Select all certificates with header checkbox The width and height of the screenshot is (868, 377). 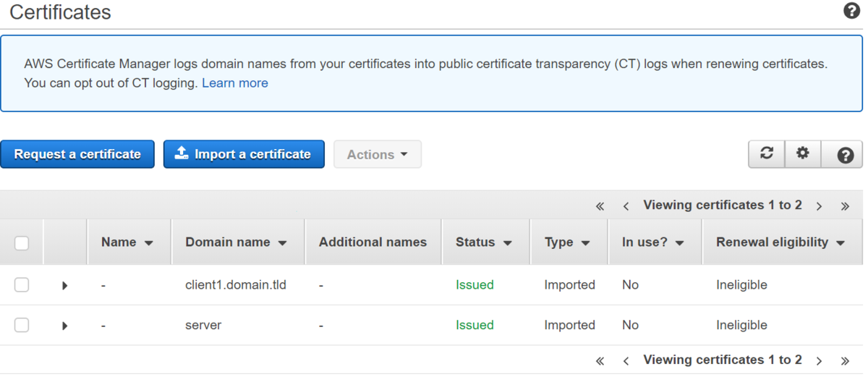[22, 243]
